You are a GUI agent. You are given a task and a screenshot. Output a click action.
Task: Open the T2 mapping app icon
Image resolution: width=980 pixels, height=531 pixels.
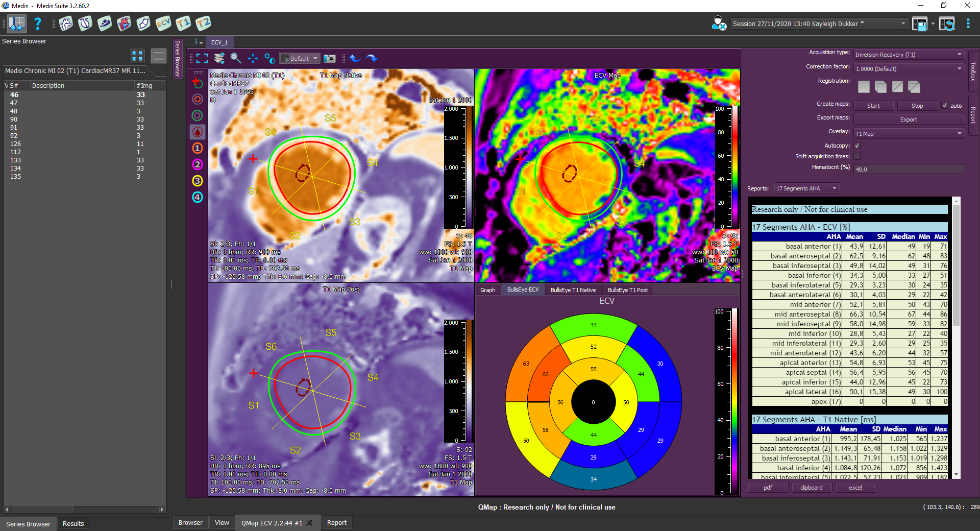tap(203, 23)
